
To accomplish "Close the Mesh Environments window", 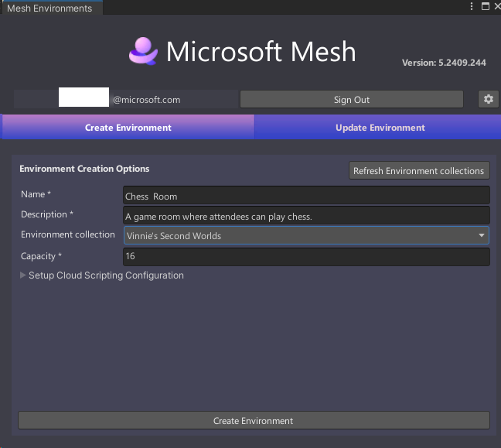I will pyautogui.click(x=497, y=6).
